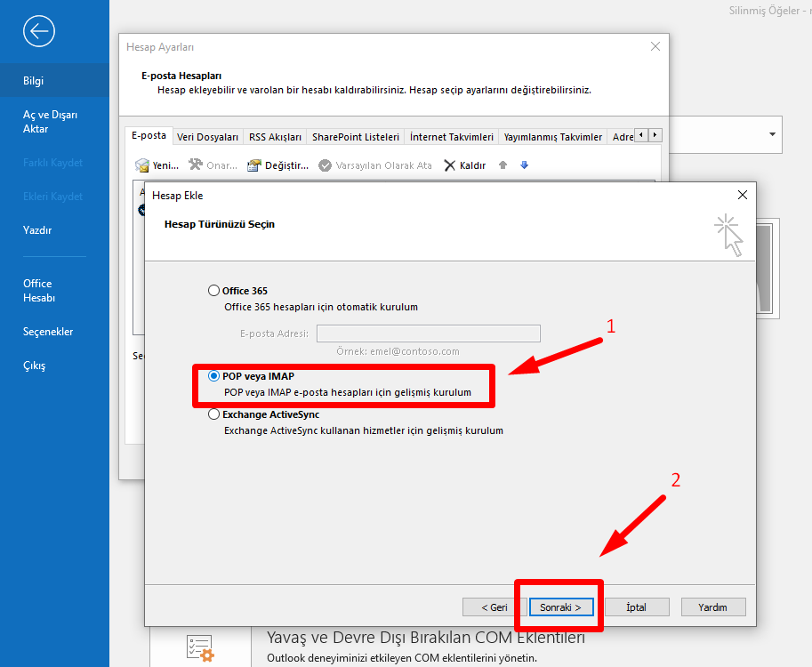
Task: Click the back arrow circle icon
Action: (x=39, y=32)
